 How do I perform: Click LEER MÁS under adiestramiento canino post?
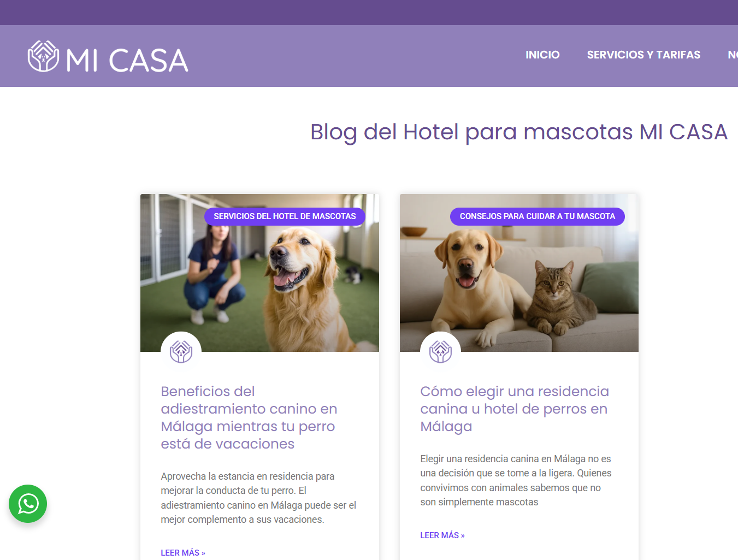click(183, 553)
